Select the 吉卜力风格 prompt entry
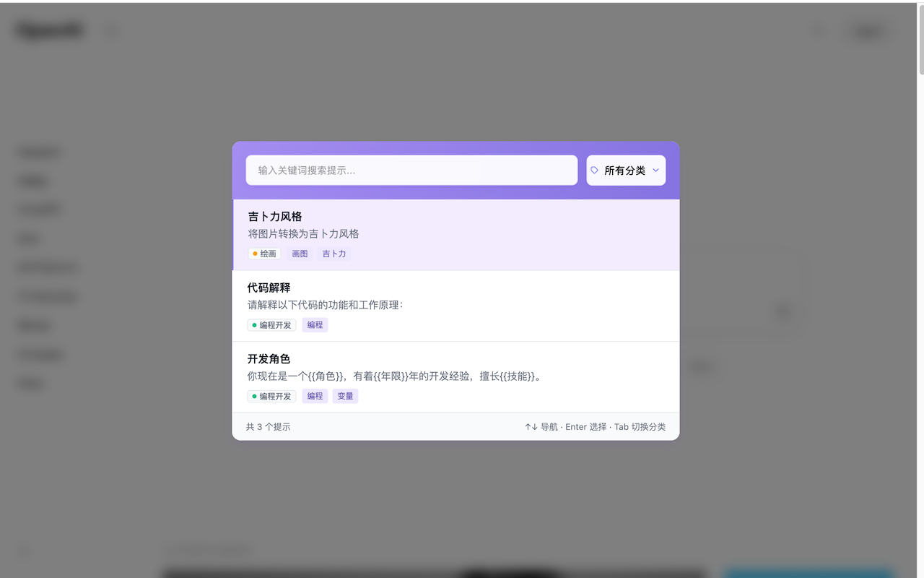The height and width of the screenshot is (578, 924). pyautogui.click(x=455, y=234)
